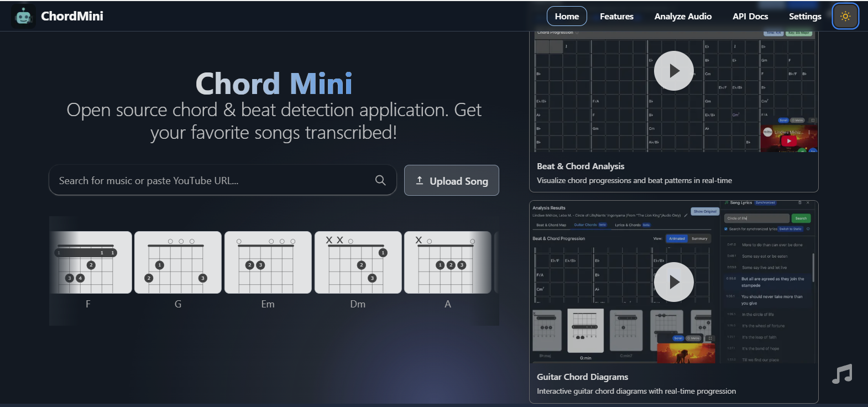
Task: Click the floating music note icon
Action: tap(842, 374)
